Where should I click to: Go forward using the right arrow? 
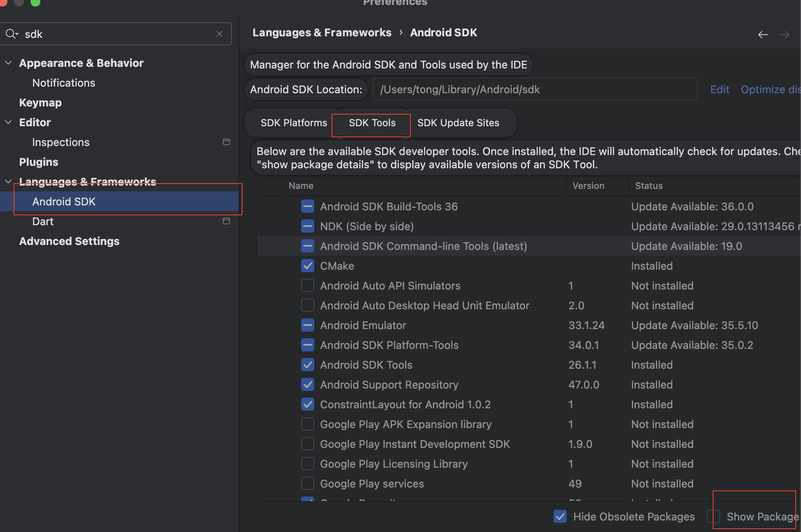point(784,35)
